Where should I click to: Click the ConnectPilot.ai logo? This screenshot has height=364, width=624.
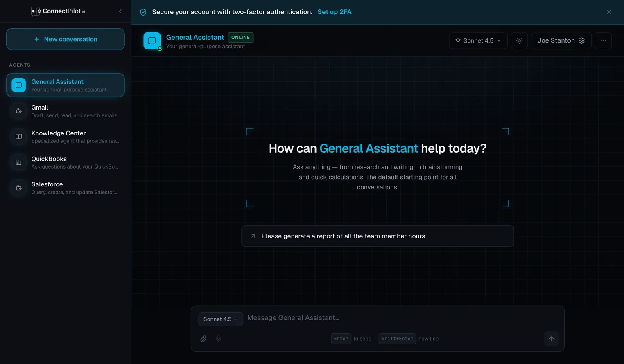58,11
